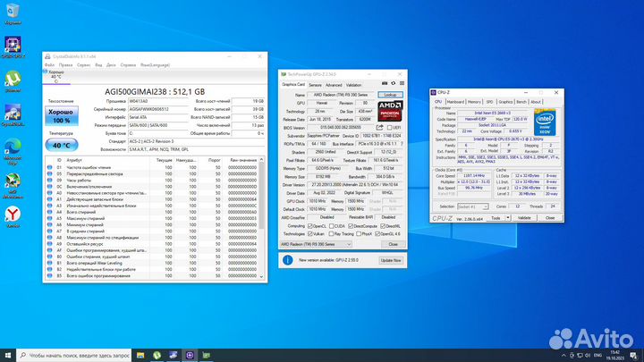Click the SMART attribute list scrollbar
This screenshot has height=362, width=644.
coord(261,195)
